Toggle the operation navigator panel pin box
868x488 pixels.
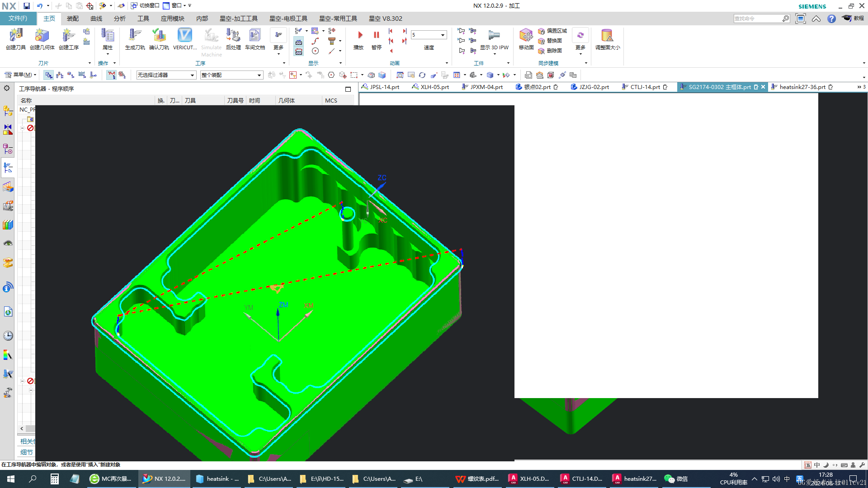348,89
